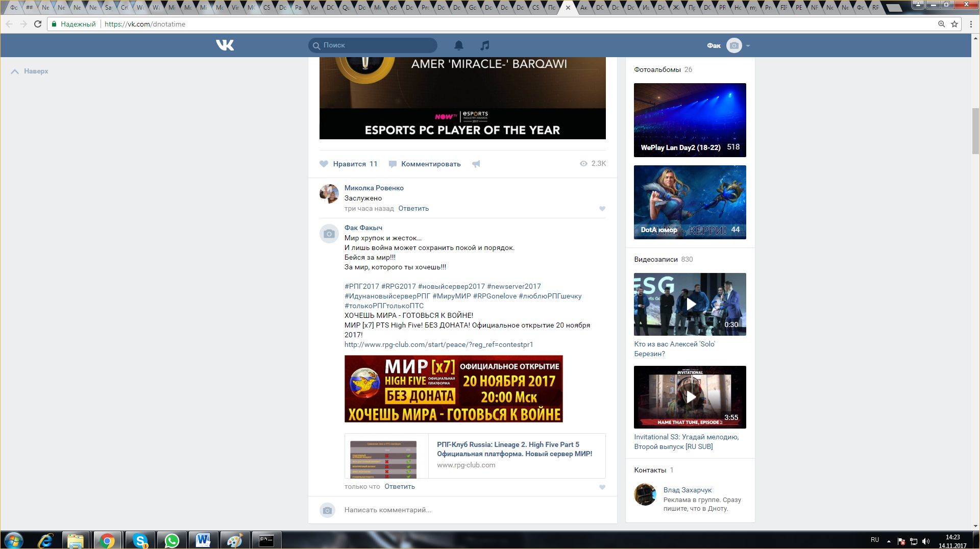Viewport: 980px width, 549px height.
Task: Open the command prompt from the taskbar
Action: click(266, 540)
